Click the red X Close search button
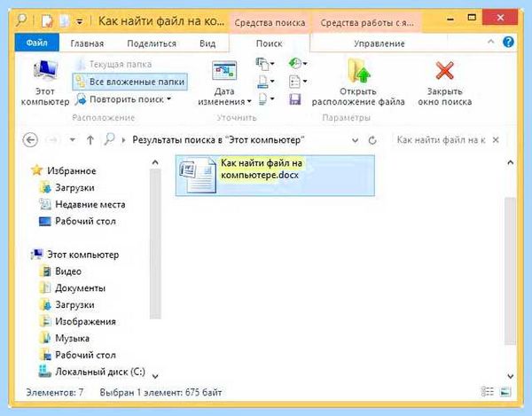 pos(444,82)
